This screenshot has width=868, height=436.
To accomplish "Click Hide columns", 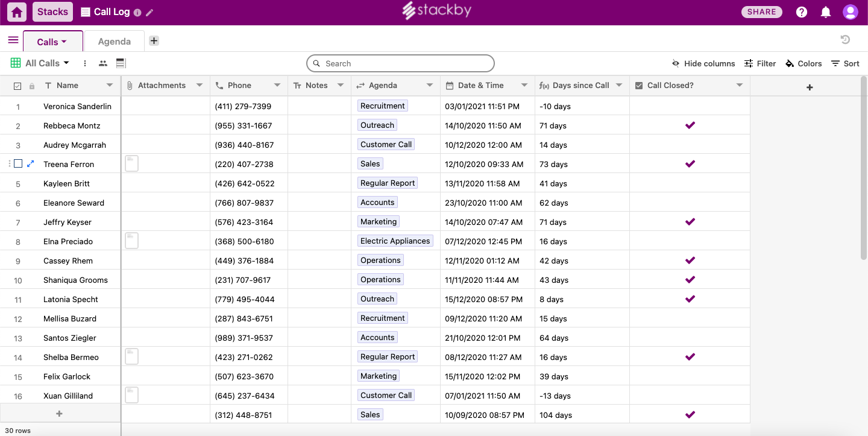I will [703, 63].
